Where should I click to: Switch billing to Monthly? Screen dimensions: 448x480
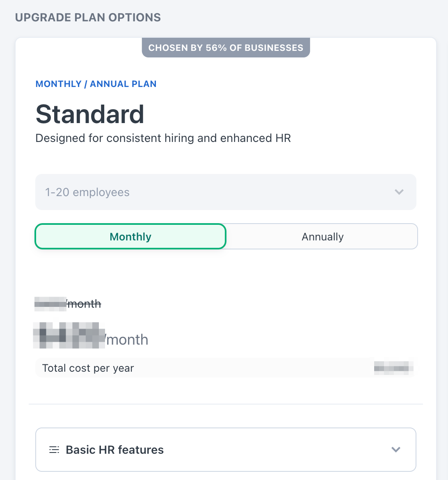[x=130, y=237]
